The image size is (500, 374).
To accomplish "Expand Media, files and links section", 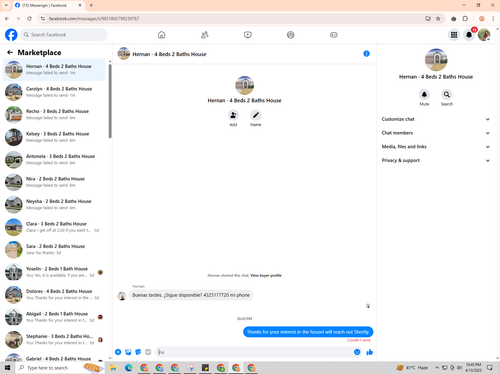I will pyautogui.click(x=436, y=147).
